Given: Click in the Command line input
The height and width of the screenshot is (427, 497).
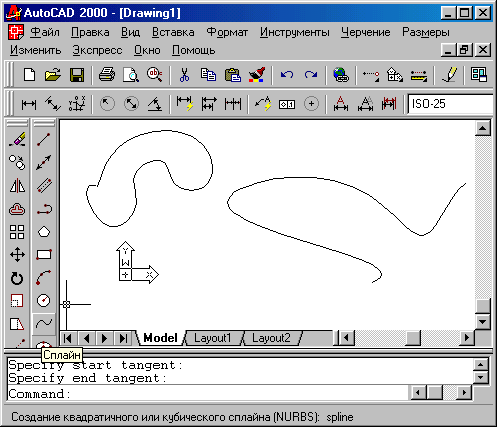Looking at the screenshot, I should click(x=207, y=394).
